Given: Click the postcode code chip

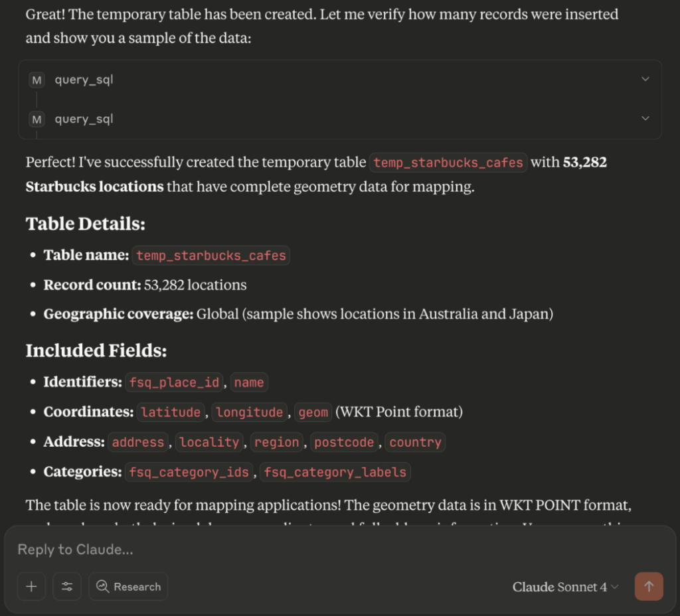Looking at the screenshot, I should click(344, 442).
